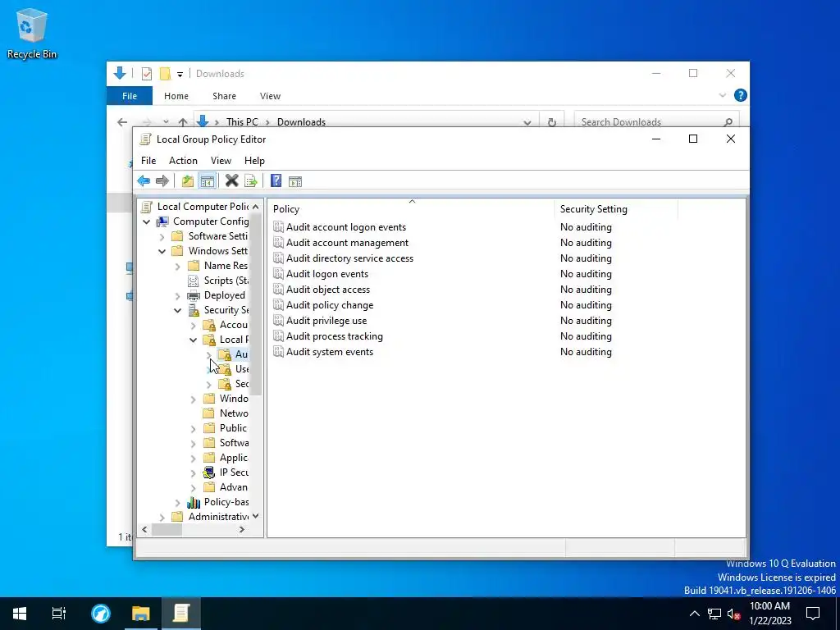Open the Windows Start menu
840x630 pixels.
pos(20,614)
